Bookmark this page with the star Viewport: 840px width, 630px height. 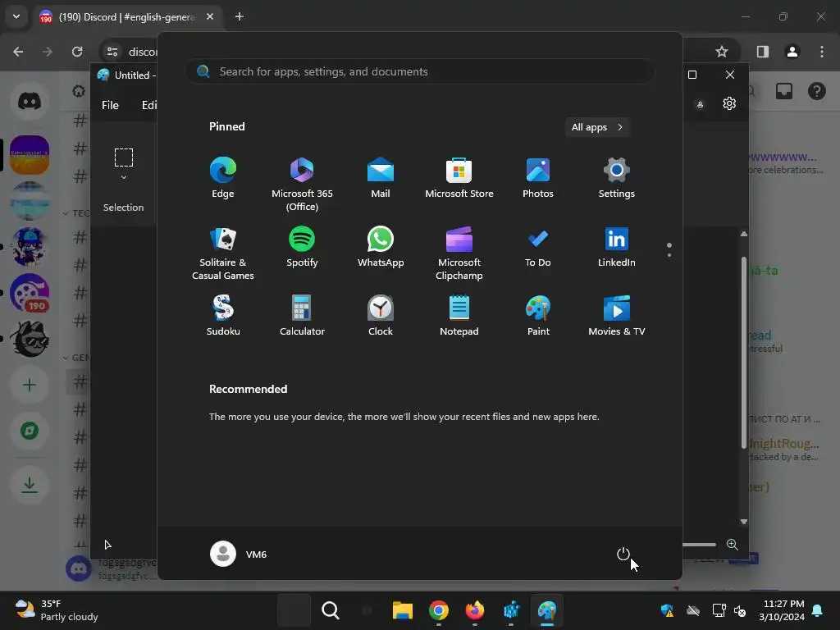tap(722, 52)
